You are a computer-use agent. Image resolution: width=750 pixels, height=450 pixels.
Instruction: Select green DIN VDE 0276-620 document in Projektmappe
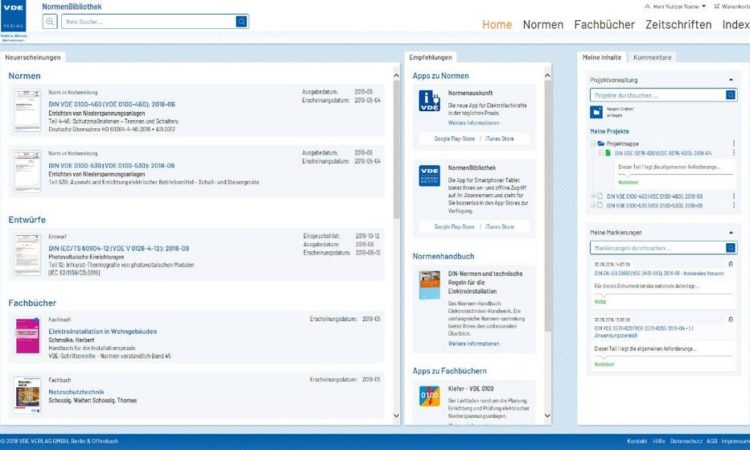tap(608, 153)
